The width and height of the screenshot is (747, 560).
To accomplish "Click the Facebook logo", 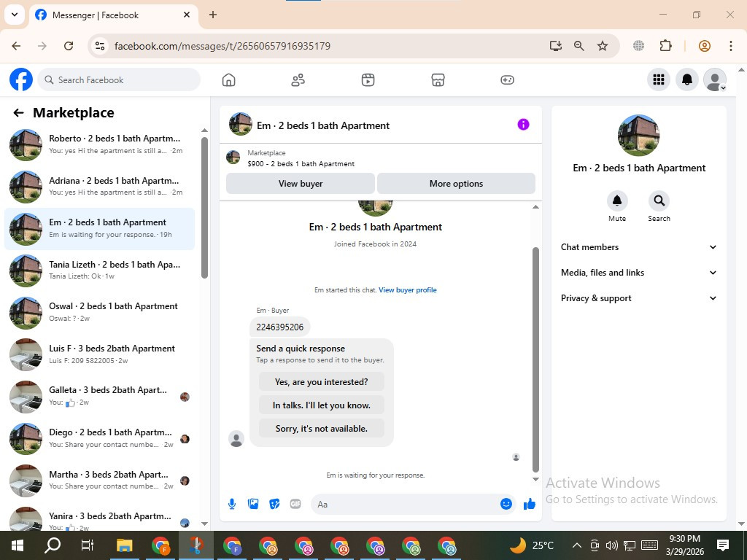I will pyautogui.click(x=21, y=79).
